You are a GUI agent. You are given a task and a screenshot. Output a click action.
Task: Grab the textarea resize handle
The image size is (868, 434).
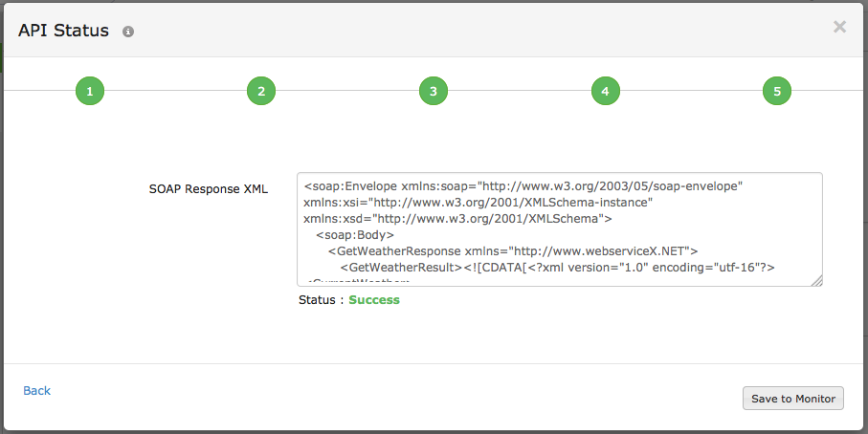click(x=816, y=280)
